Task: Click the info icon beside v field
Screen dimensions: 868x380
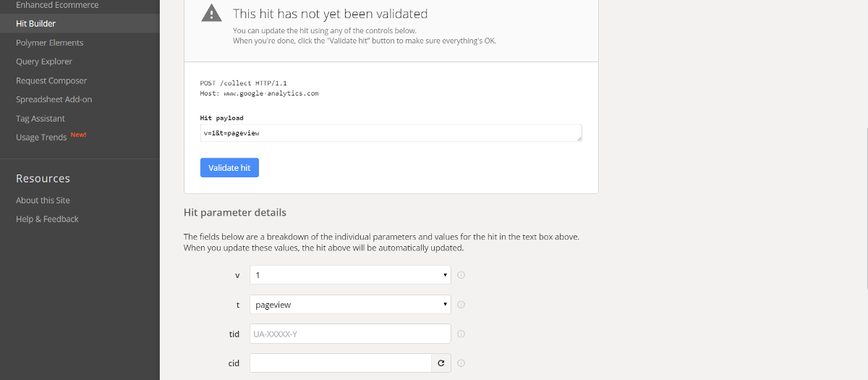Action: 461,275
